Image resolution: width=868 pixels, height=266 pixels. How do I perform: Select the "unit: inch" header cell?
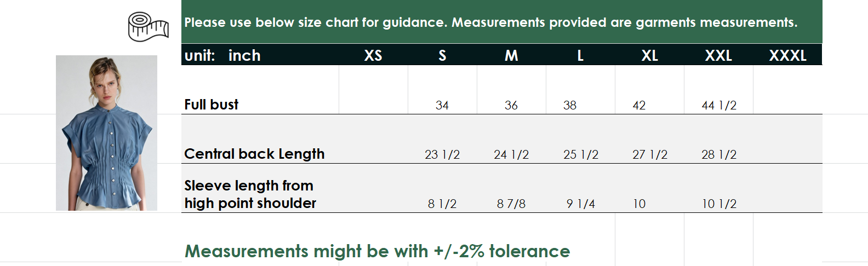[222, 55]
